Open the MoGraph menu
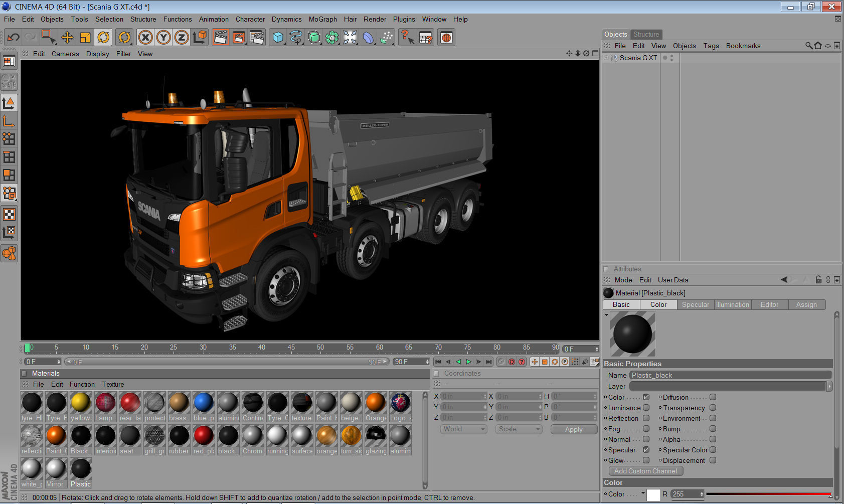 [x=322, y=19]
